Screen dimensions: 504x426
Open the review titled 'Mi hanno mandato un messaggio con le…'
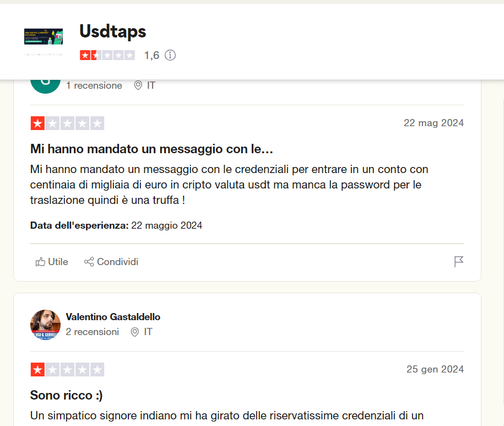[151, 149]
